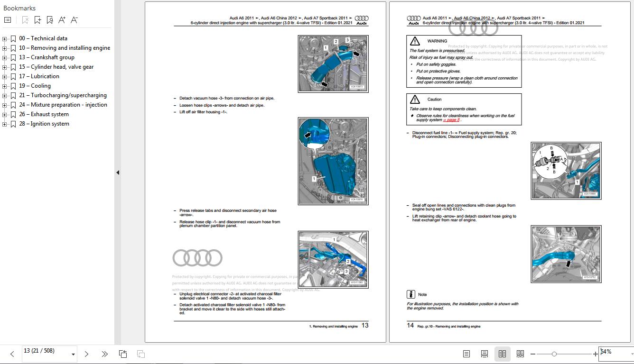This screenshot has height=364, width=634.
Task: Open bookmark 10 – Removing and installing engine
Action: (65, 48)
